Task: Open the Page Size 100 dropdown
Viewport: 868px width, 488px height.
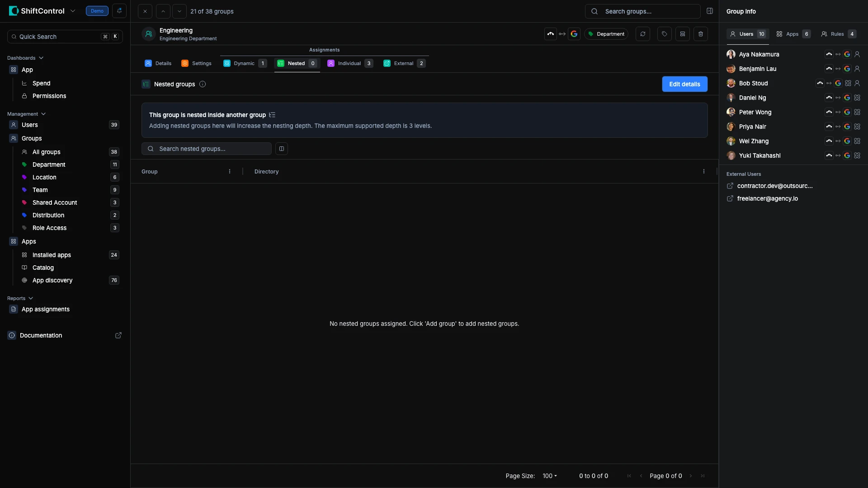Action: [x=549, y=476]
